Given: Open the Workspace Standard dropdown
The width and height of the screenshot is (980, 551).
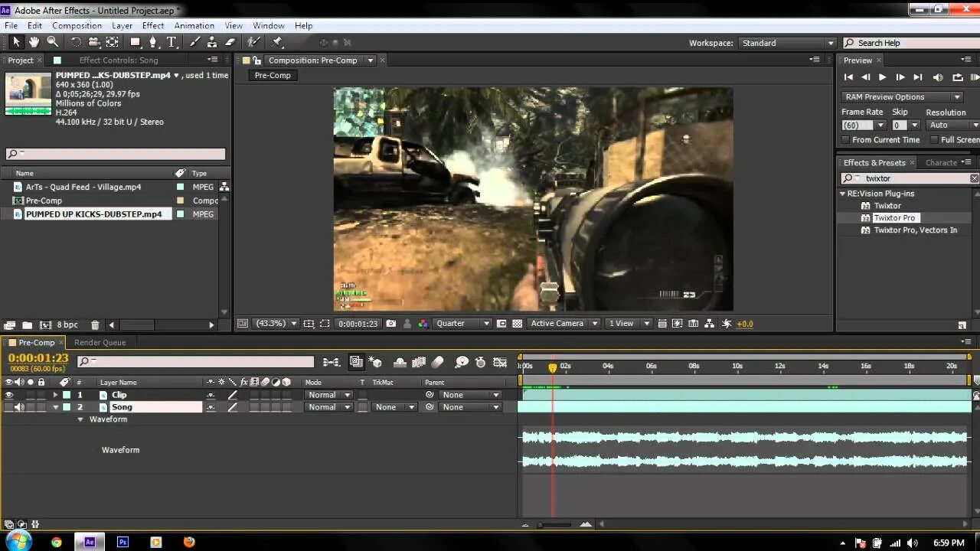Looking at the screenshot, I should tap(786, 44).
